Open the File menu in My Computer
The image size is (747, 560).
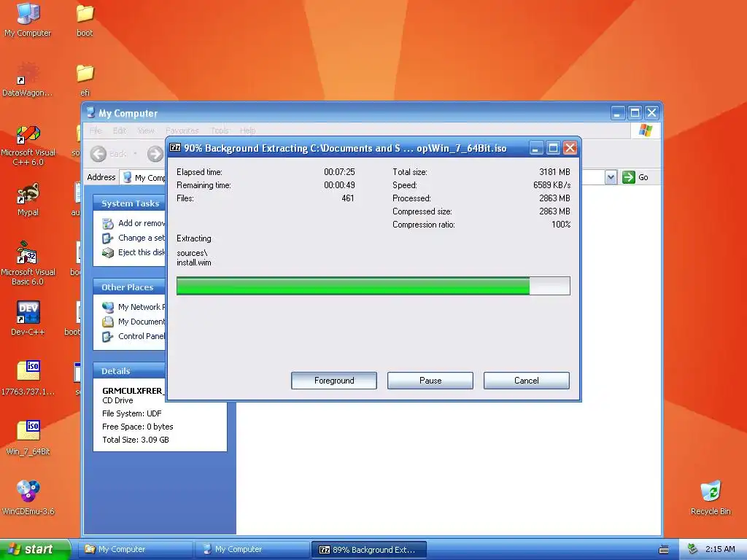tap(96, 131)
